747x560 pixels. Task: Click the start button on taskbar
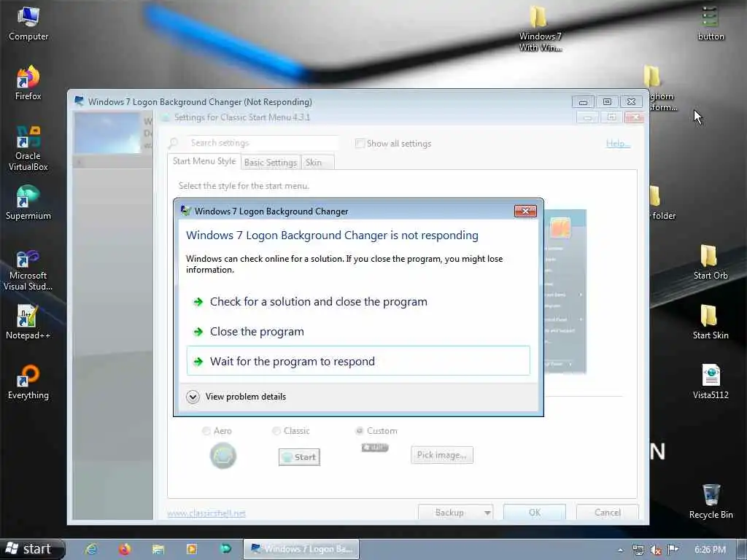tap(31, 549)
